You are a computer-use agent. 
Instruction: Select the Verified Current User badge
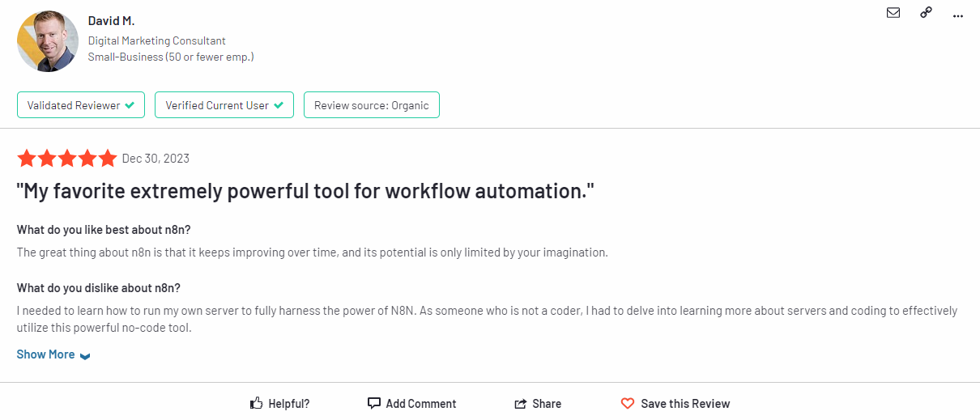[225, 105]
